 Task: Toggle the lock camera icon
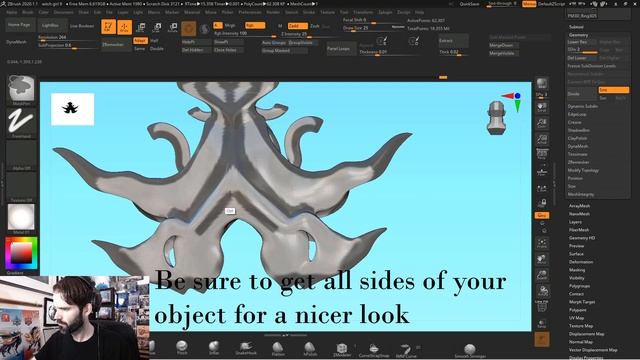[x=542, y=202]
